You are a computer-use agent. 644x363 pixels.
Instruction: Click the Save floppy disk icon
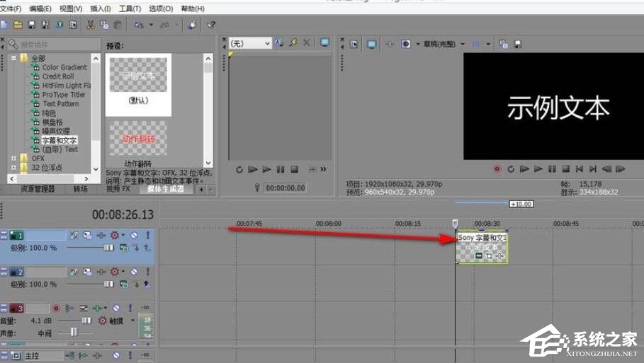tap(32, 25)
